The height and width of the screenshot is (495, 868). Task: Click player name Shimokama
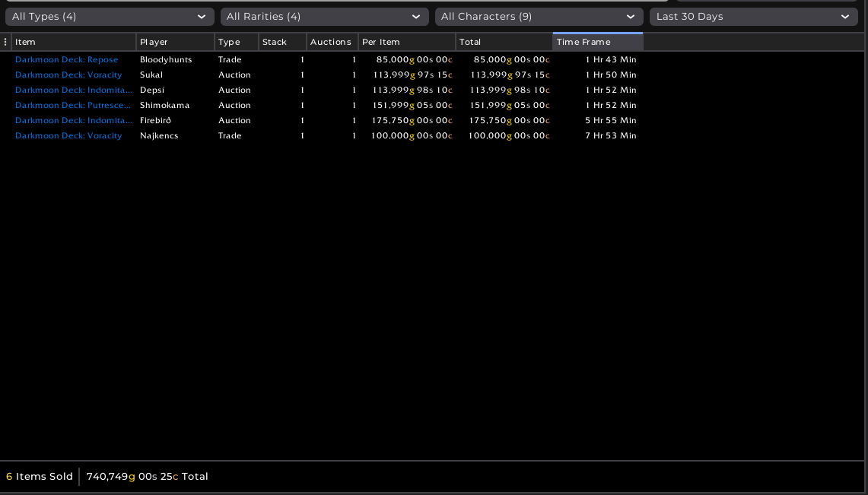tap(164, 105)
